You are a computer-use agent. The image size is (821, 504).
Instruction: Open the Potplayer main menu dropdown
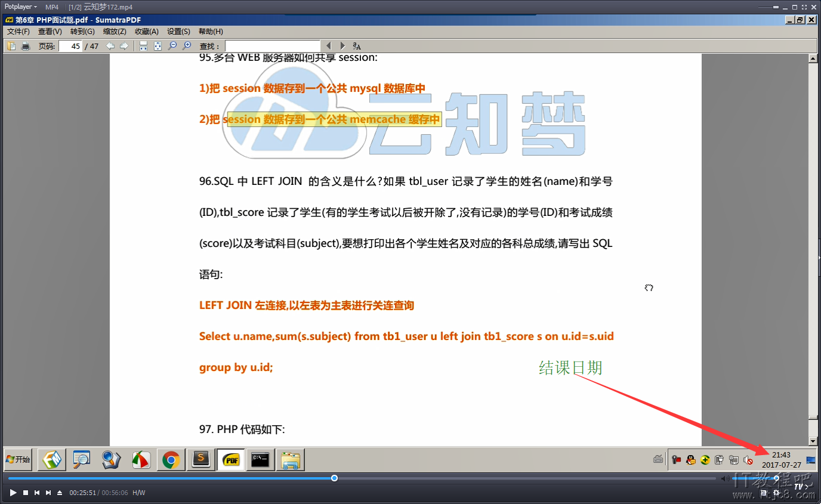(x=21, y=7)
